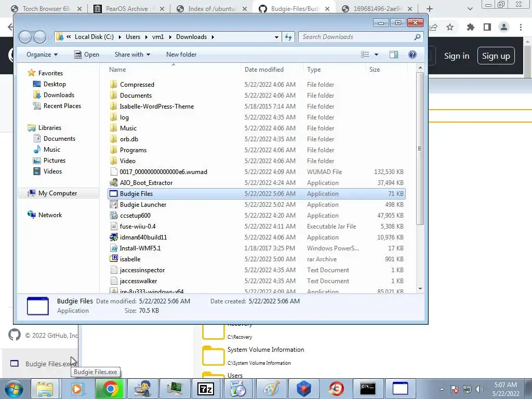
Task: Select the orb.db folder row
Action: pos(257,139)
